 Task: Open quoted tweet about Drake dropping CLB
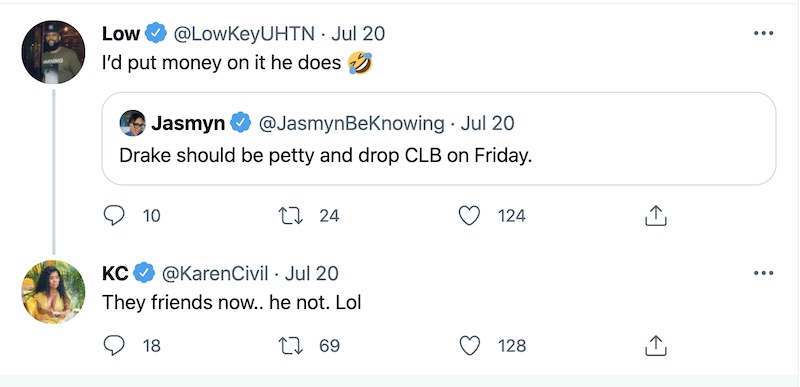(439, 139)
